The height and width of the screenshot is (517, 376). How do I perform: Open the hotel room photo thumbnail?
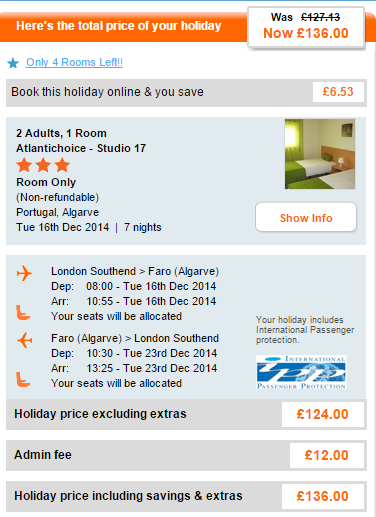point(320,154)
